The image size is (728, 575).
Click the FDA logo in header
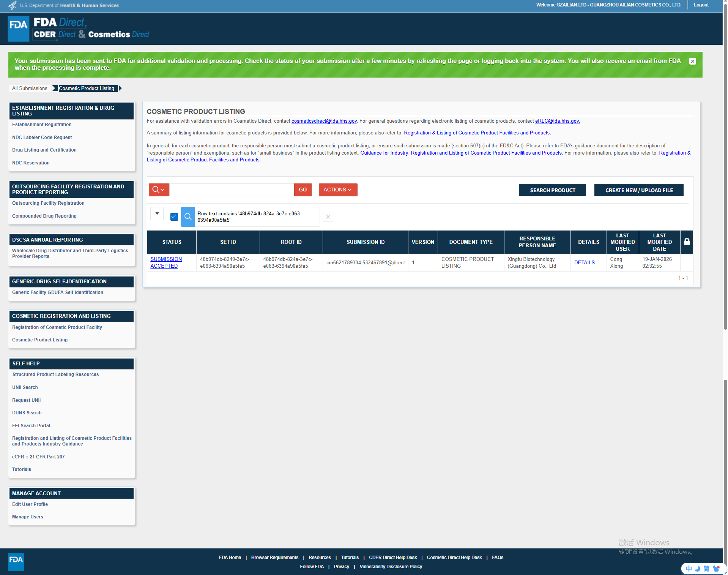coord(18,28)
